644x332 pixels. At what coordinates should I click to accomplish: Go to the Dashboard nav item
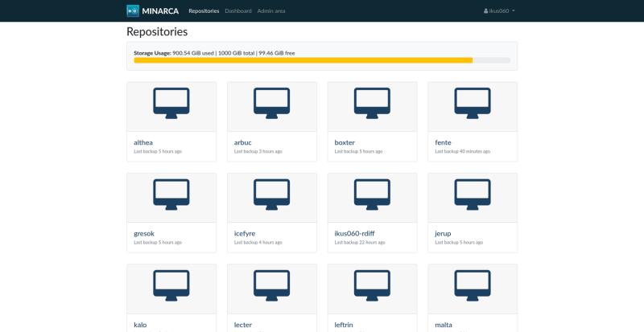[238, 11]
